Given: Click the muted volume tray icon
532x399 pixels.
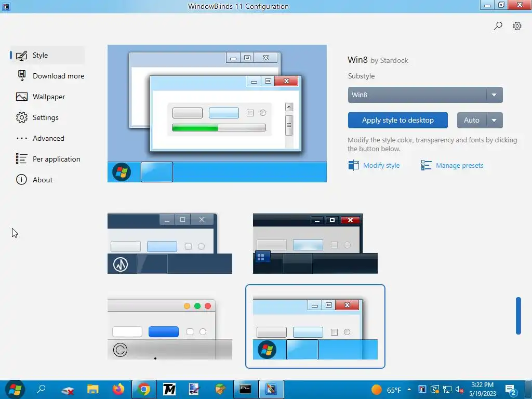Looking at the screenshot, I should pyautogui.click(x=459, y=390).
